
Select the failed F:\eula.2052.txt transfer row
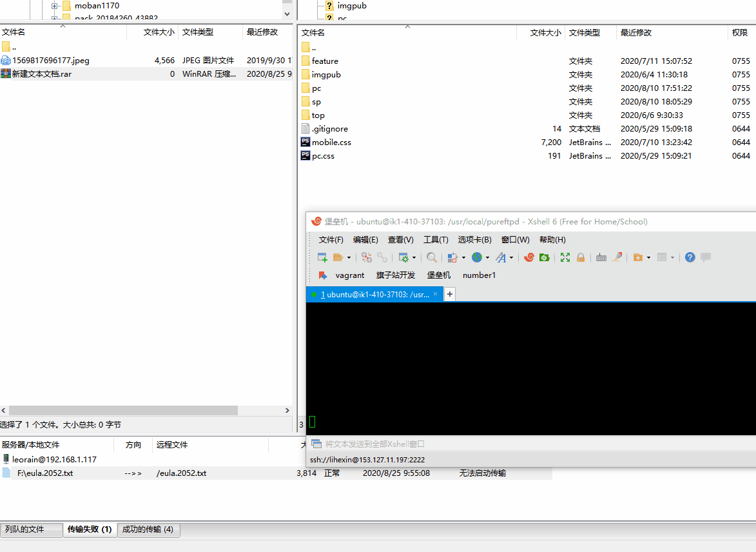click(x=276, y=473)
